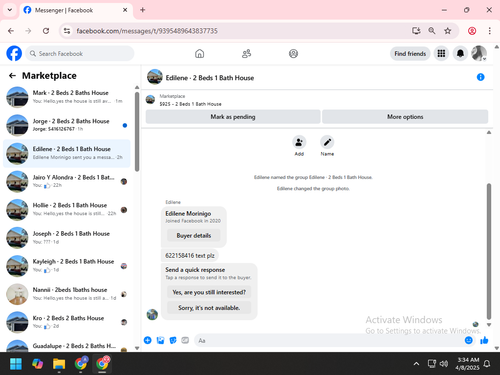Image resolution: width=500 pixels, height=375 pixels.
Task: Click the Find friends button
Action: coord(410,54)
